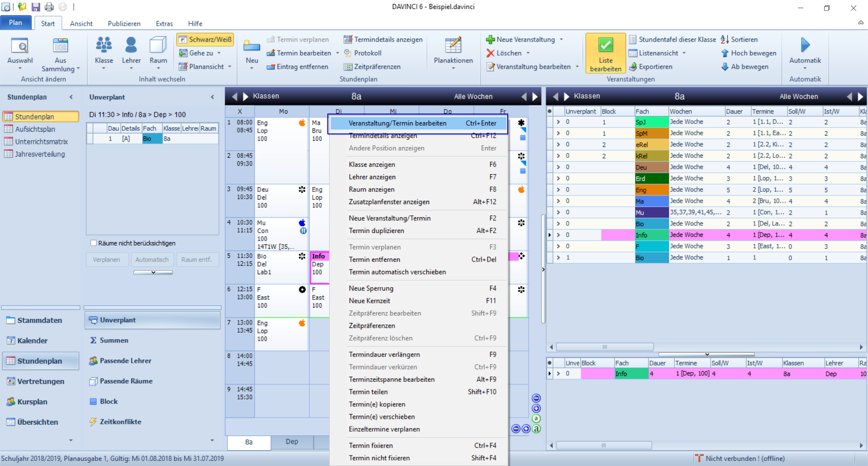Select the Dep tab below timetable
Viewport: 868px width, 466px height.
292,442
